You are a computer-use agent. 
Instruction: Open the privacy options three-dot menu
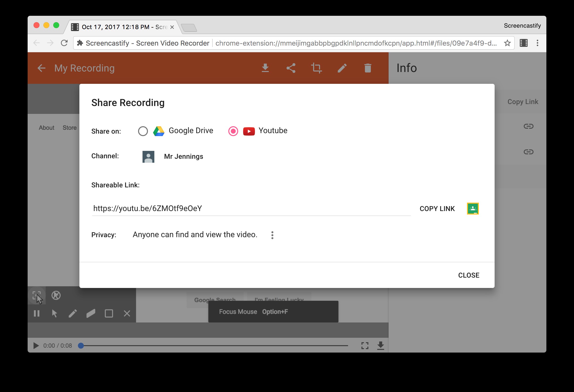(x=272, y=235)
